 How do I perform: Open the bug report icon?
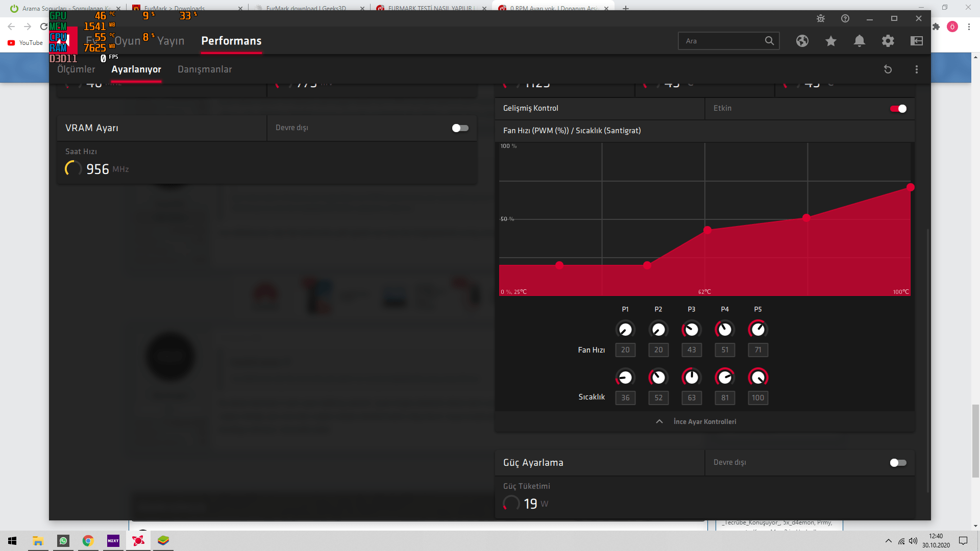pos(821,18)
